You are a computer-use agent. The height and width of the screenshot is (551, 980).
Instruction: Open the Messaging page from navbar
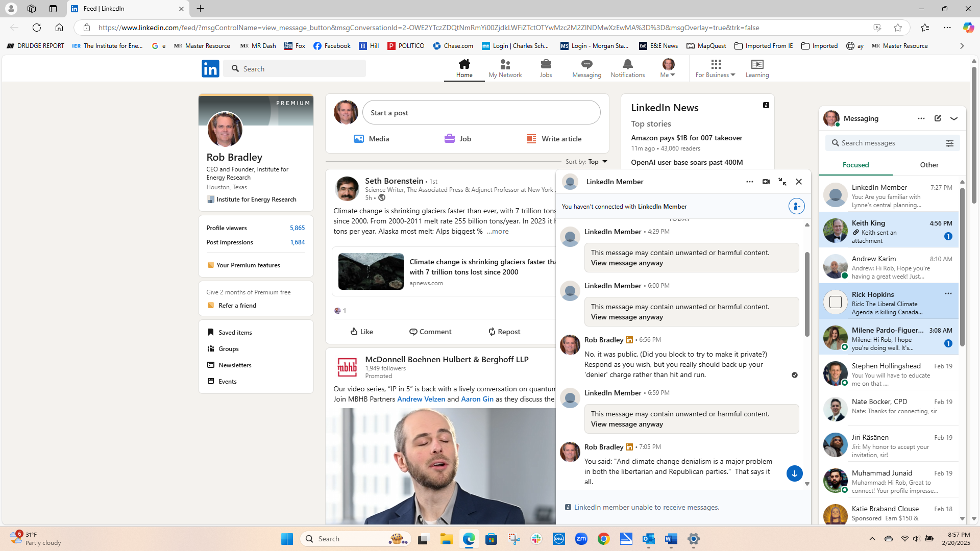586,68
